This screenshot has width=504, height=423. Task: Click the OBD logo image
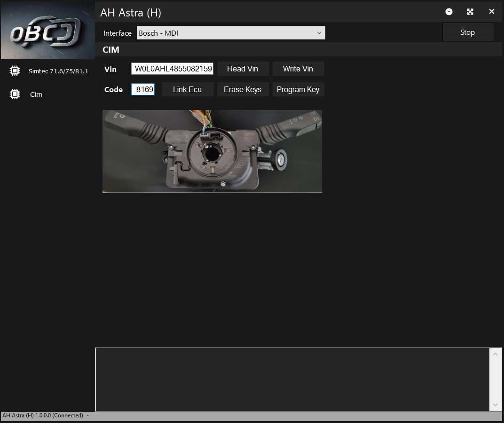[x=47, y=31]
